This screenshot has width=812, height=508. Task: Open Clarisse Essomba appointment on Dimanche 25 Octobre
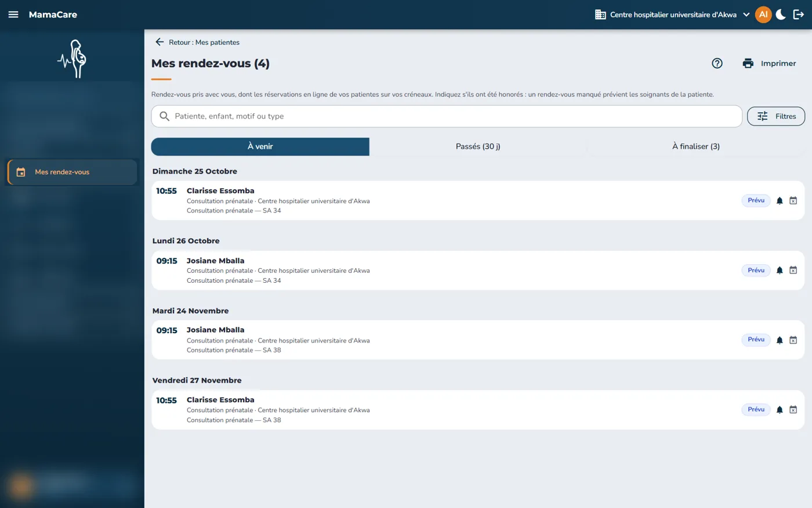[x=478, y=200]
